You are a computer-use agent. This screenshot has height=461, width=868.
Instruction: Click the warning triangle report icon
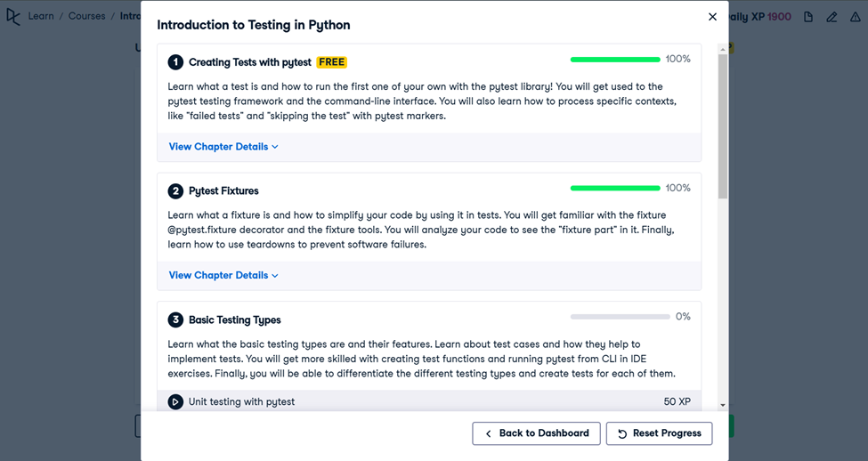856,17
